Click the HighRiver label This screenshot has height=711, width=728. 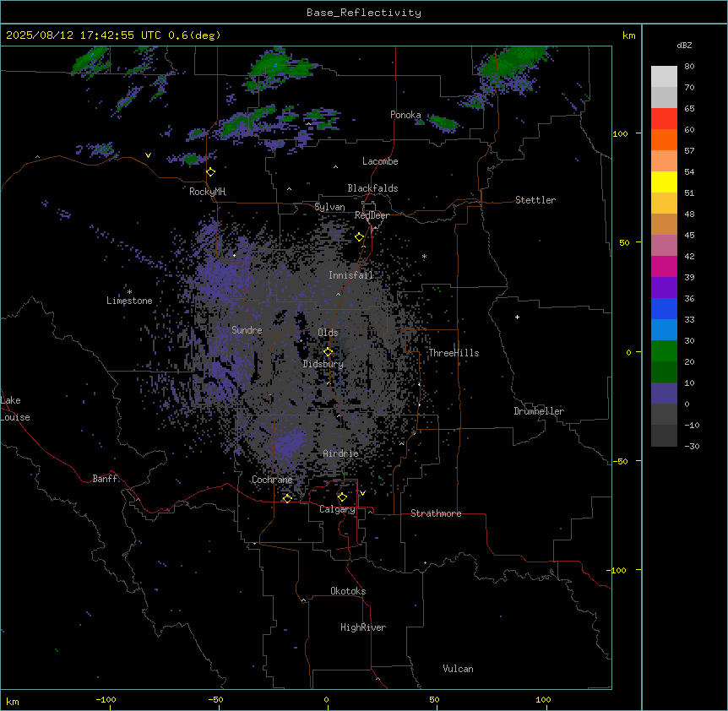363,627
